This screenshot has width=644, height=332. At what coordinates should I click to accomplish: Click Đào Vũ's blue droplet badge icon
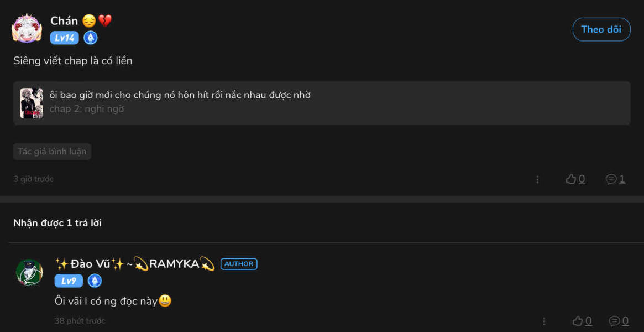point(95,281)
